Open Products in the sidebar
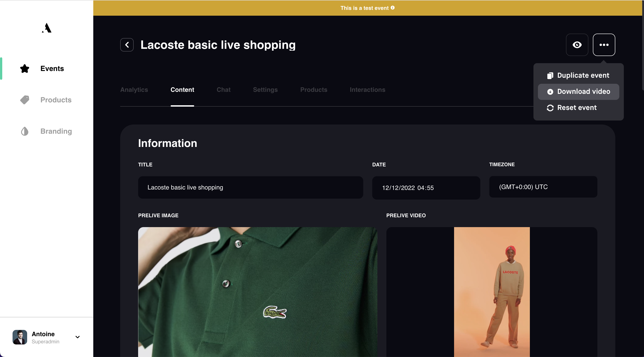The width and height of the screenshot is (644, 357). tap(47, 100)
